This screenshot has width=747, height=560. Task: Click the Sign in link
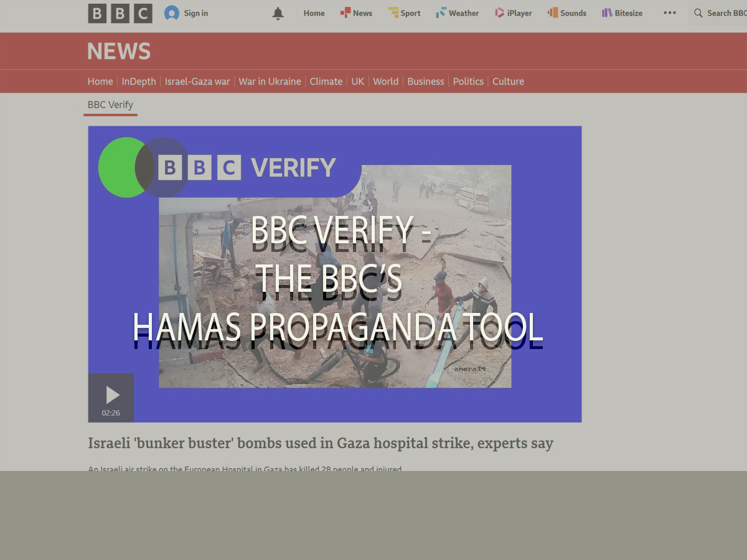[196, 13]
